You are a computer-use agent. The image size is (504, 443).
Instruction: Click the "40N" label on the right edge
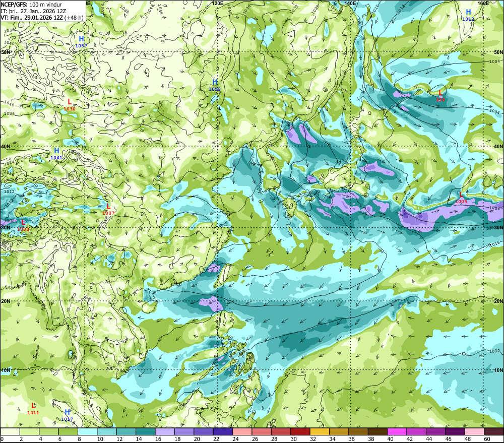(498, 146)
